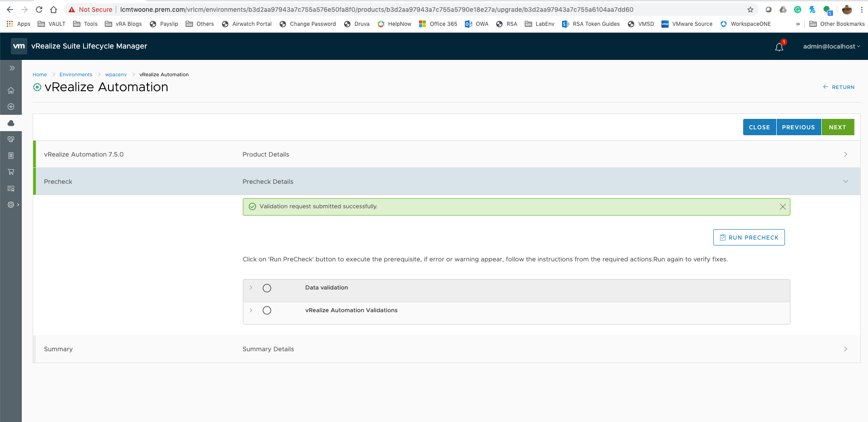Expand the sidebar with double-chevron icon

tap(12, 68)
